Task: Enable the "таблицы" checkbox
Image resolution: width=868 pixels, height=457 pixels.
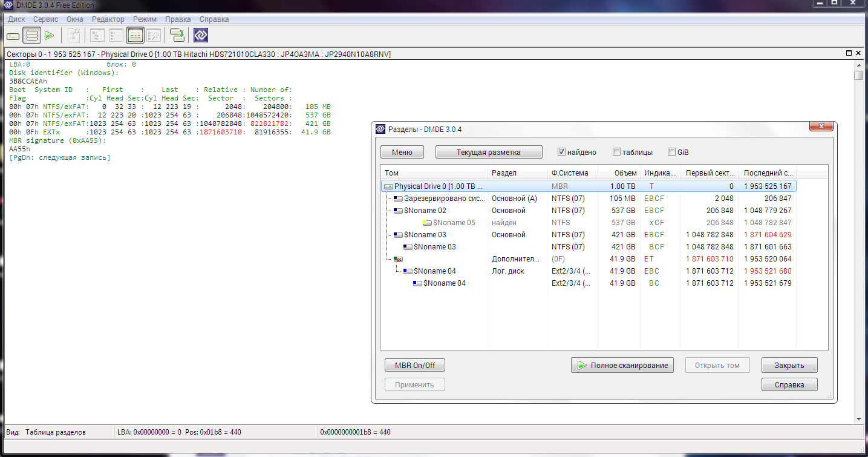Action: point(616,152)
